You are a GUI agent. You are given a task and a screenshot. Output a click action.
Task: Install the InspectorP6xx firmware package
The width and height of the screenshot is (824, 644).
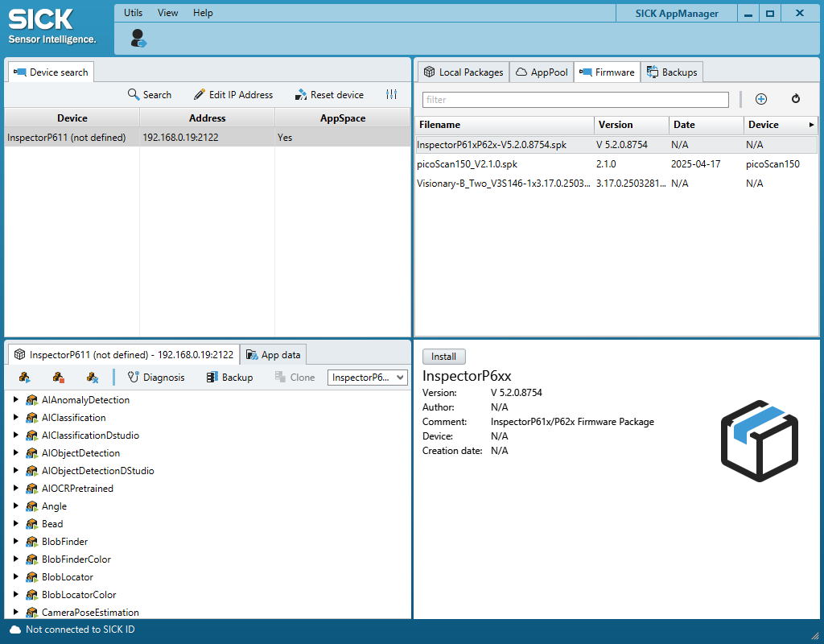coord(443,356)
